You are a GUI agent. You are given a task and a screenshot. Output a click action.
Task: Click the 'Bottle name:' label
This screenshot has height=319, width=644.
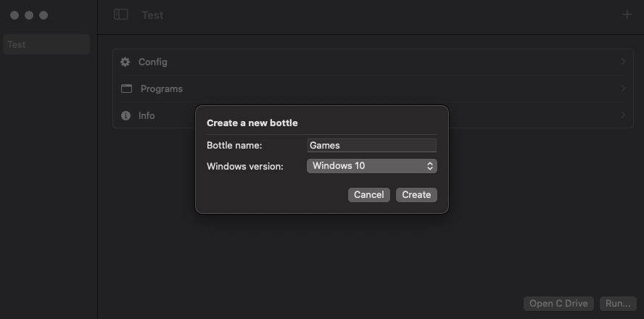pyautogui.click(x=234, y=145)
